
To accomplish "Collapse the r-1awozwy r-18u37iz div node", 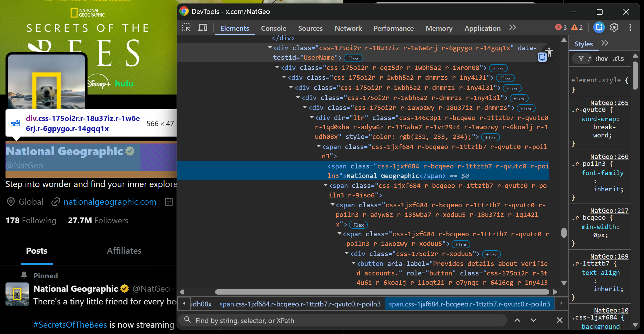I will coord(305,107).
